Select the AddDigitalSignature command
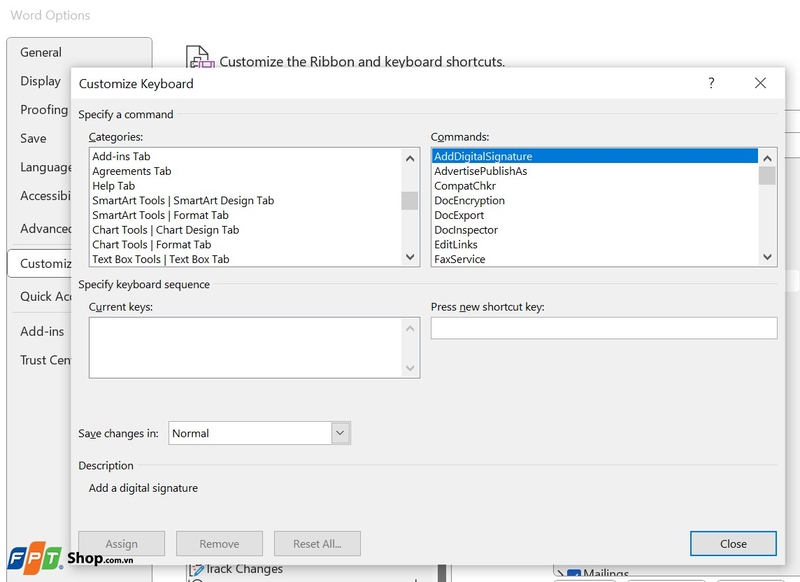 pos(483,157)
